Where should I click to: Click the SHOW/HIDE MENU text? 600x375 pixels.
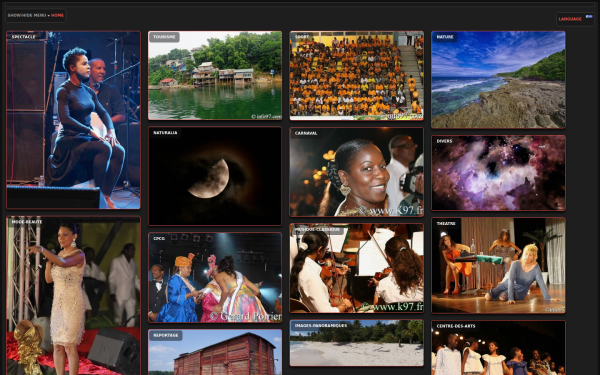click(27, 16)
